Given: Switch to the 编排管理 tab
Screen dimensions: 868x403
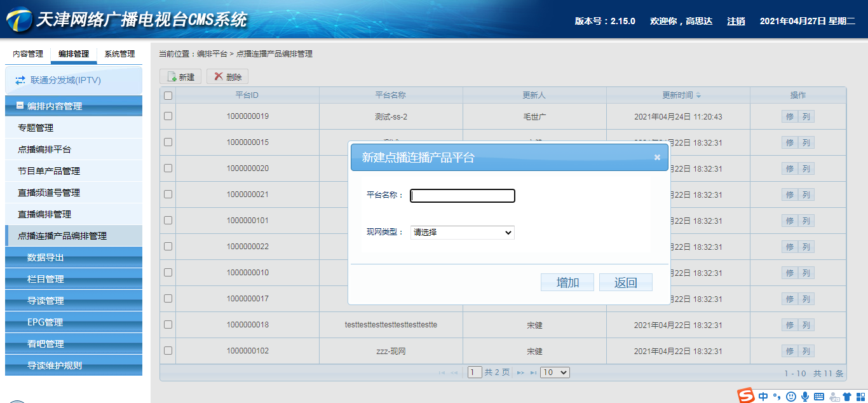Looking at the screenshot, I should coord(74,54).
